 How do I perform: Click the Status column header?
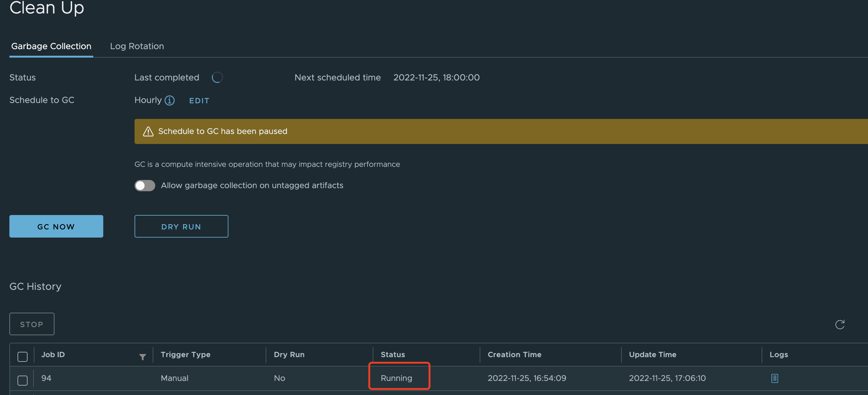[x=393, y=355]
